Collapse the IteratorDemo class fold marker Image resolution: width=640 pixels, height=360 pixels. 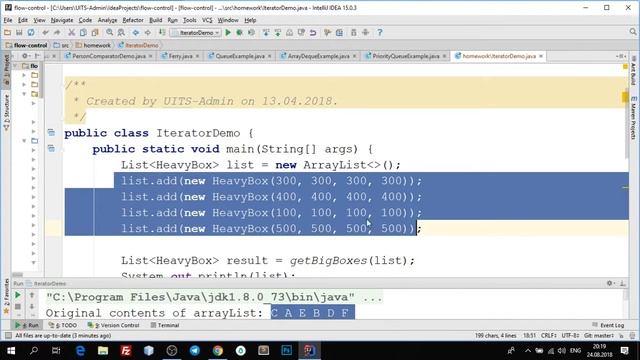point(51,132)
